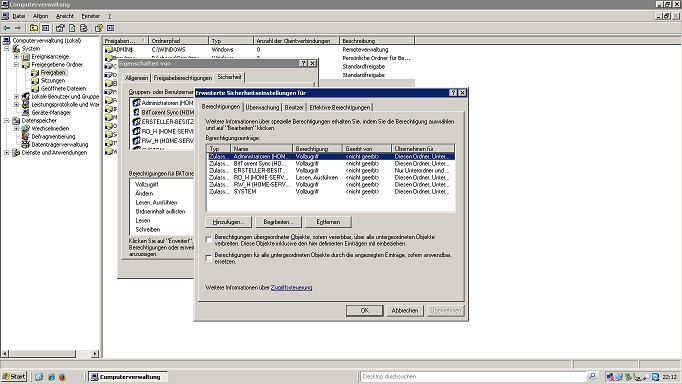
Task: Click the desktop search magnifier icon
Action: 592,376
